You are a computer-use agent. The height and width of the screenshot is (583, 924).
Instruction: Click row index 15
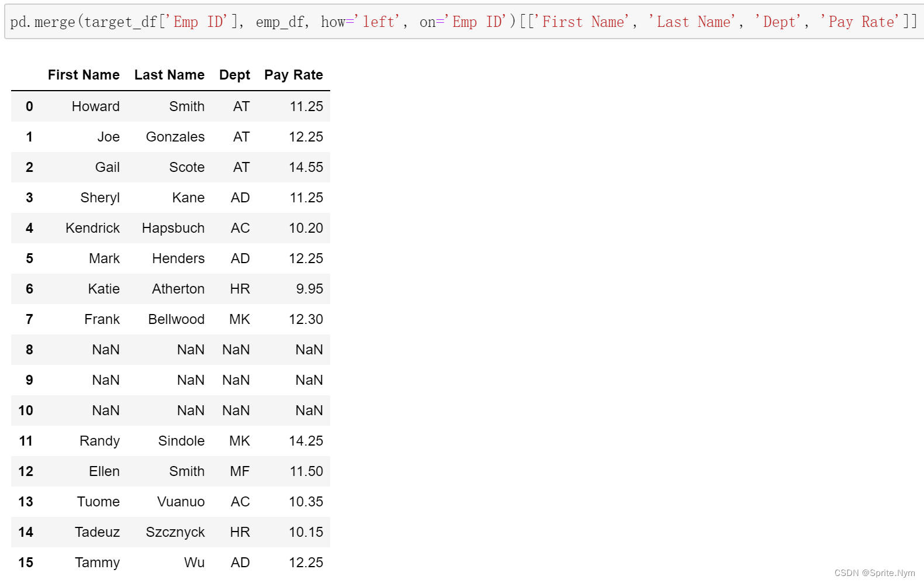(x=26, y=563)
